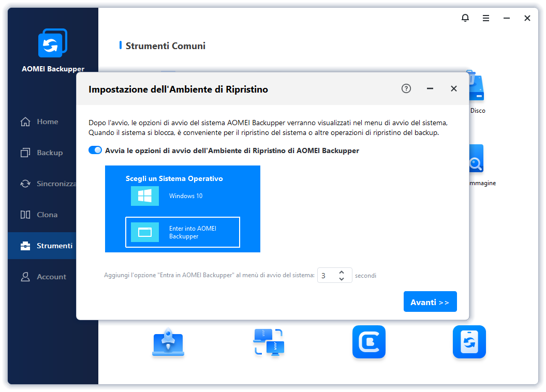Click the disk wipe icon labeled Disco
The width and height of the screenshot is (546, 392).
pos(476,85)
